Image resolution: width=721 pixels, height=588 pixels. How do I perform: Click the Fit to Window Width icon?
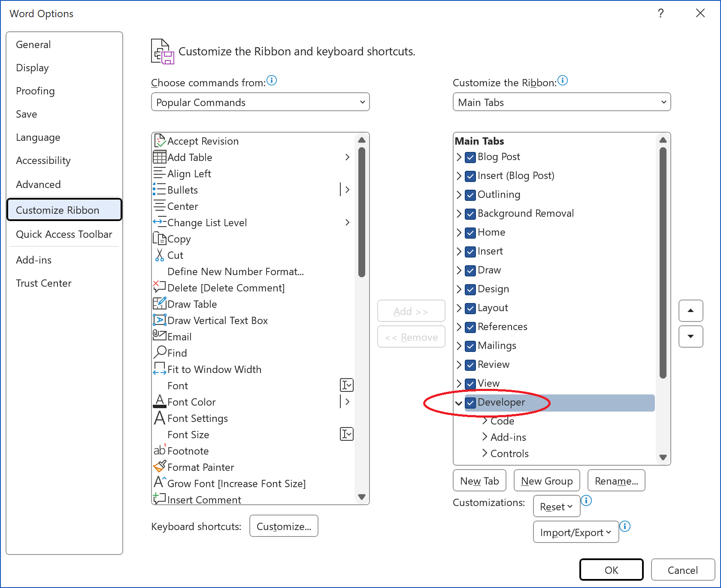tap(160, 369)
